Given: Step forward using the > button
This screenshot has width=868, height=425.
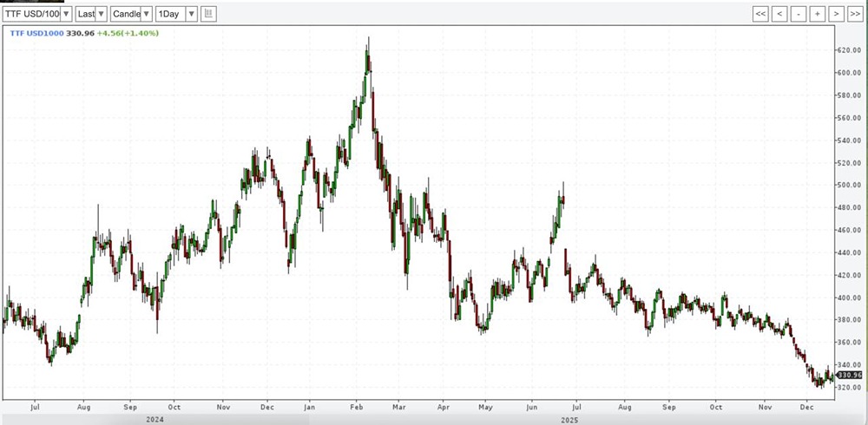Looking at the screenshot, I should pyautogui.click(x=836, y=14).
